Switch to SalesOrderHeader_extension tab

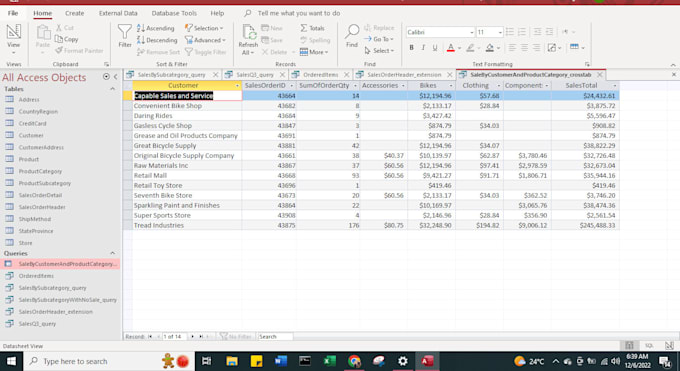[404, 75]
